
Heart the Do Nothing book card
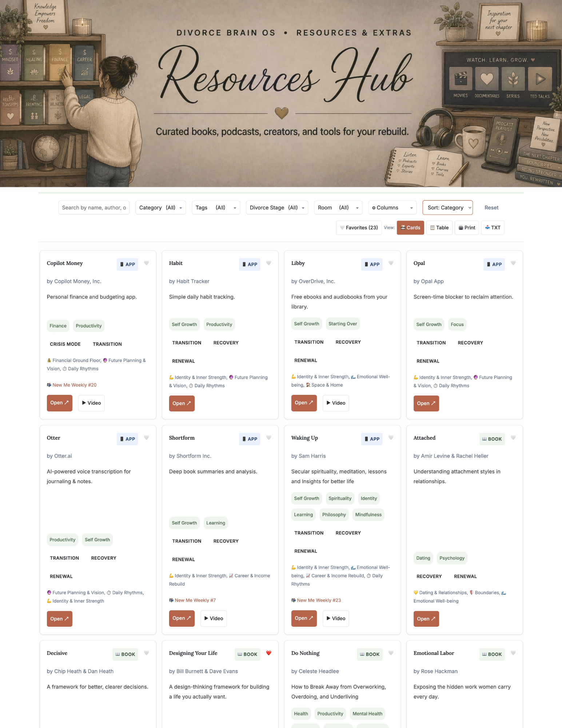tap(391, 653)
